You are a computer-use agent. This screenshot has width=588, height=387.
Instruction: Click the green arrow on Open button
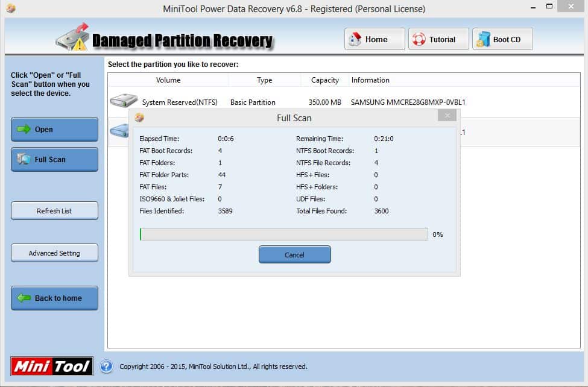(x=24, y=129)
